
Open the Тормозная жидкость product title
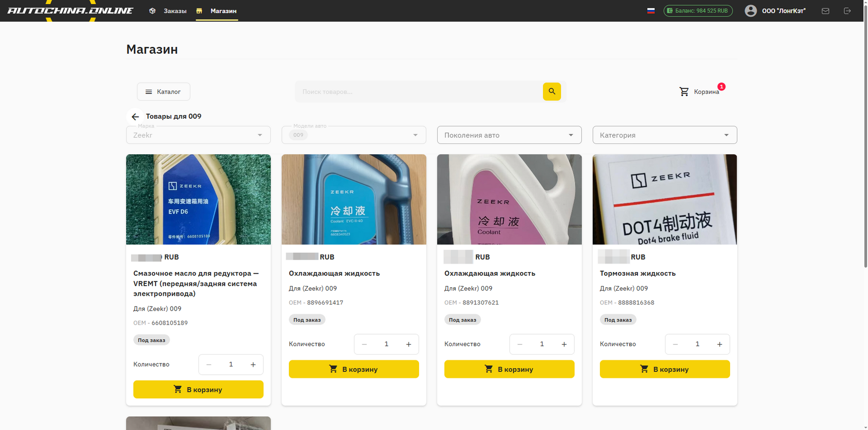click(x=638, y=274)
